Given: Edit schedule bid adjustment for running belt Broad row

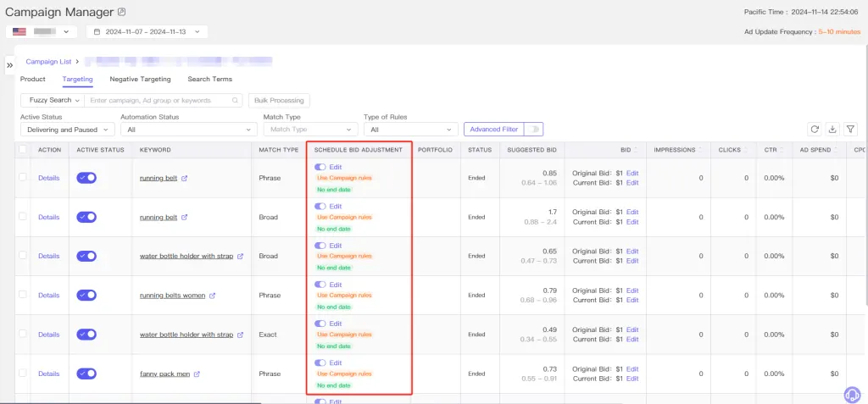Looking at the screenshot, I should click(336, 206).
